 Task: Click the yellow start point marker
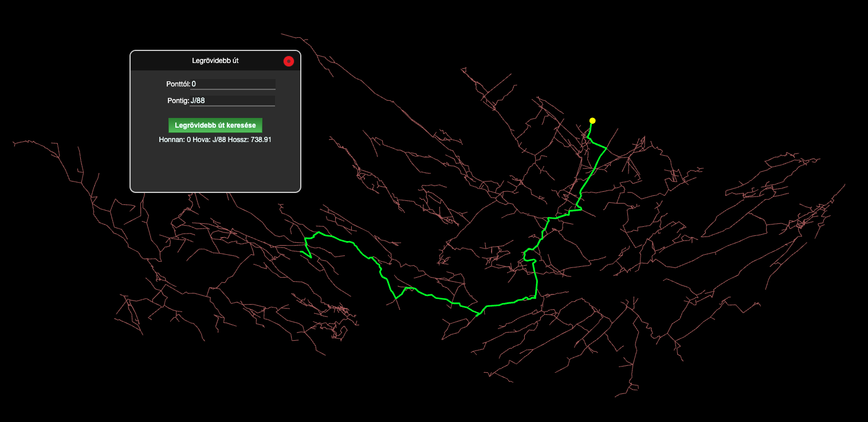tap(592, 121)
